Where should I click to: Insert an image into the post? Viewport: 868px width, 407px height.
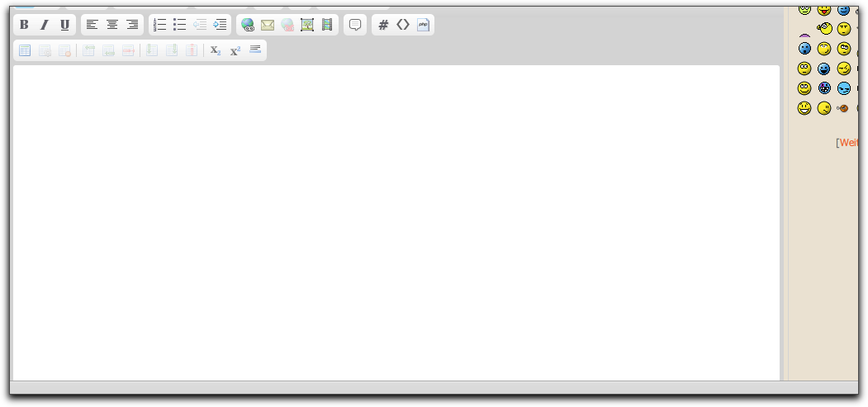(307, 25)
